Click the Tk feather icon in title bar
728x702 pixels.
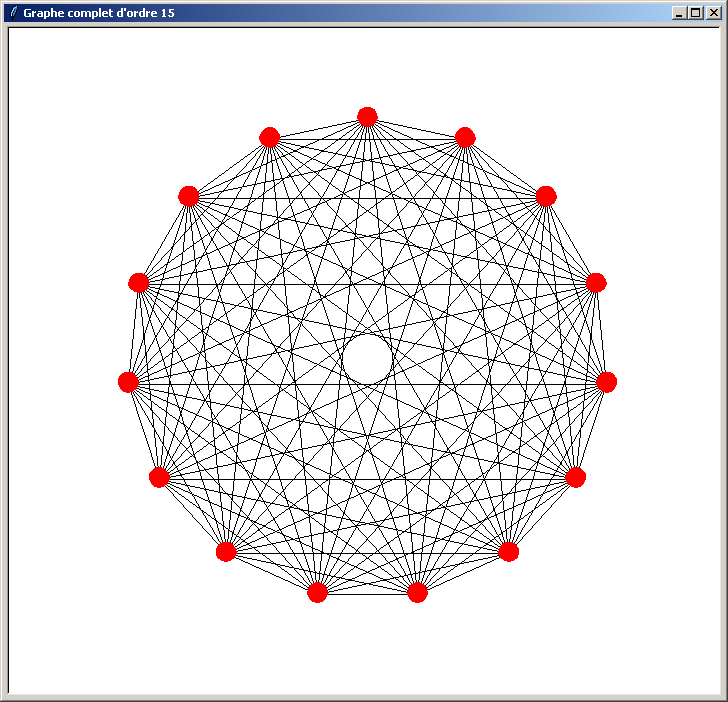pyautogui.click(x=12, y=12)
